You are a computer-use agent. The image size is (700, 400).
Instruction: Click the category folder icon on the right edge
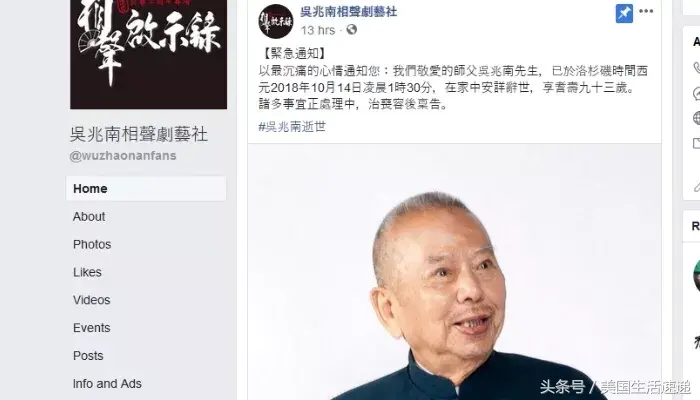pos(697,143)
